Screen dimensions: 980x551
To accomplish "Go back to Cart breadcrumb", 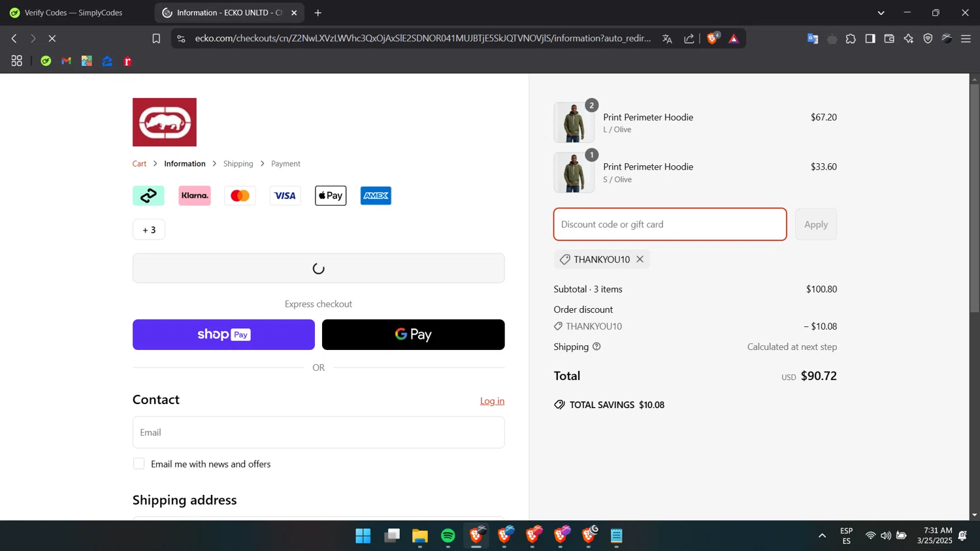I will tap(139, 163).
